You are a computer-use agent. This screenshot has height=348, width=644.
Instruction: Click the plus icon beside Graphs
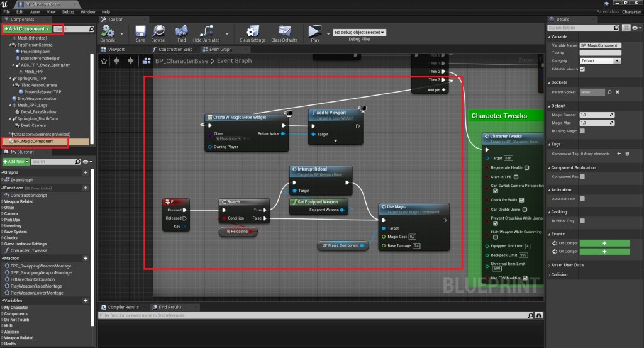click(x=86, y=172)
